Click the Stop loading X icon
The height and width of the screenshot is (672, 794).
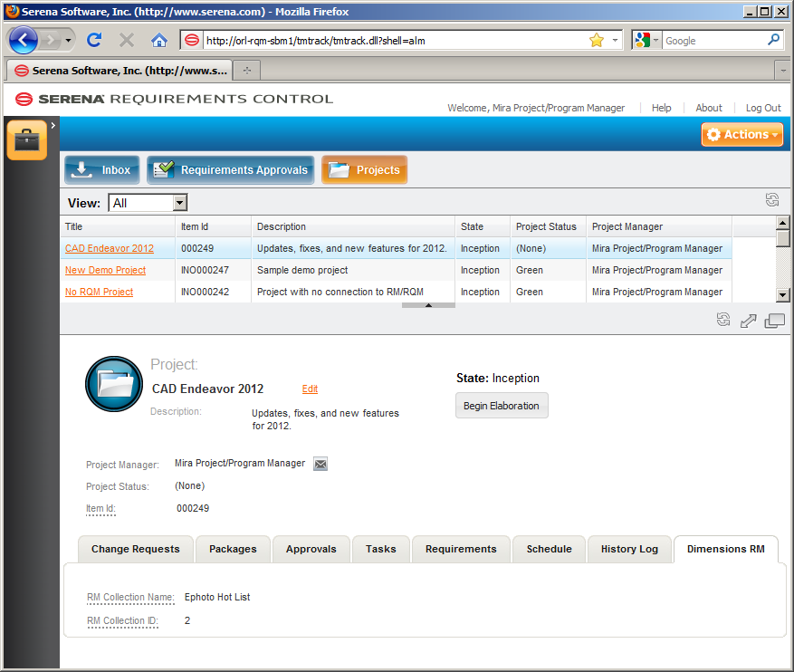click(127, 40)
